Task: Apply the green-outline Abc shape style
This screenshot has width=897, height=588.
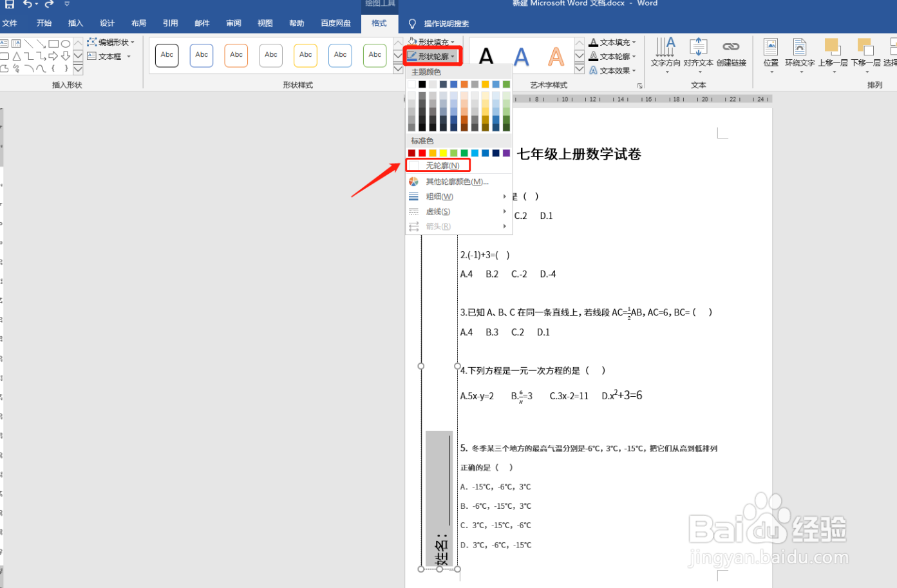Action: (x=375, y=55)
